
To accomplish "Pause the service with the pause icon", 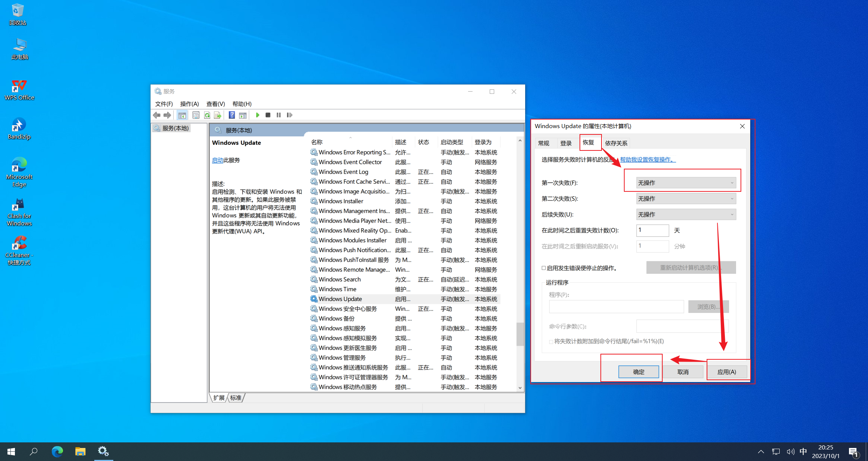I will coord(278,115).
